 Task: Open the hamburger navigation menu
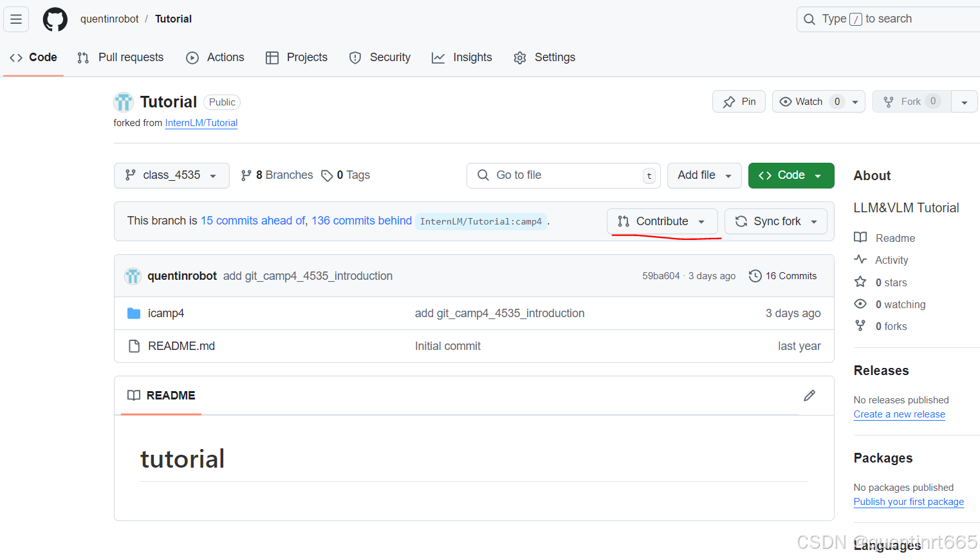pos(16,19)
